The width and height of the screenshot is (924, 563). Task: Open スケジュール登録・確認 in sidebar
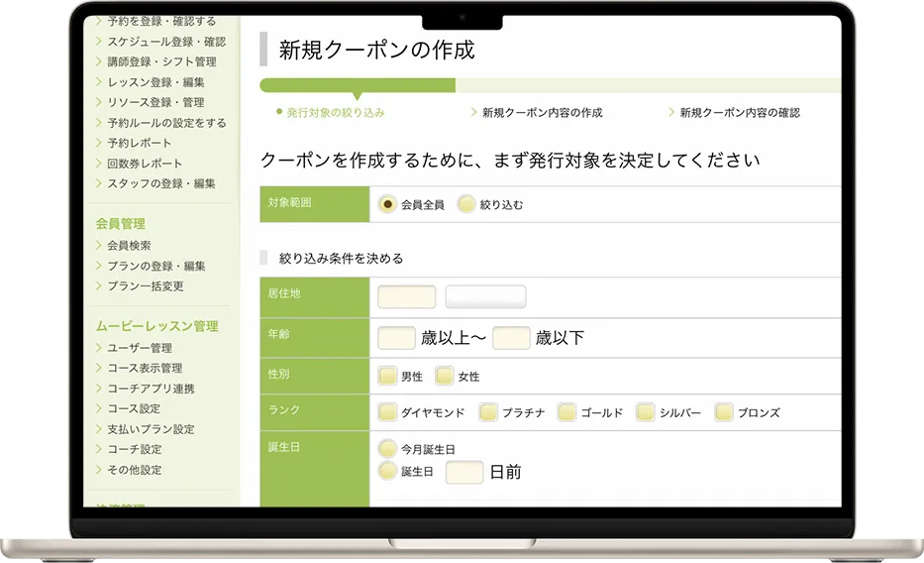[x=166, y=42]
